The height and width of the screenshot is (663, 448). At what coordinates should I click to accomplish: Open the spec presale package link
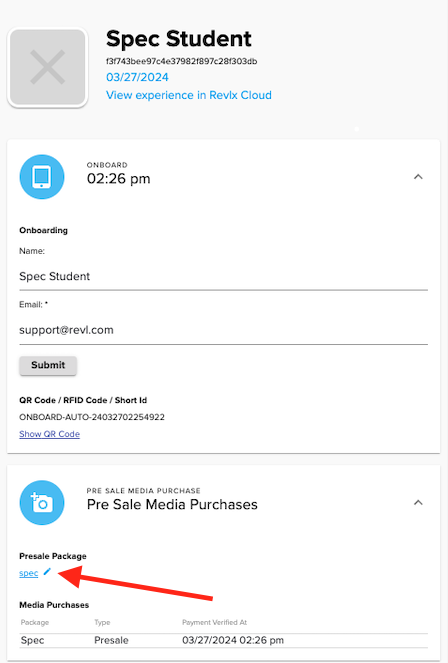(28, 573)
